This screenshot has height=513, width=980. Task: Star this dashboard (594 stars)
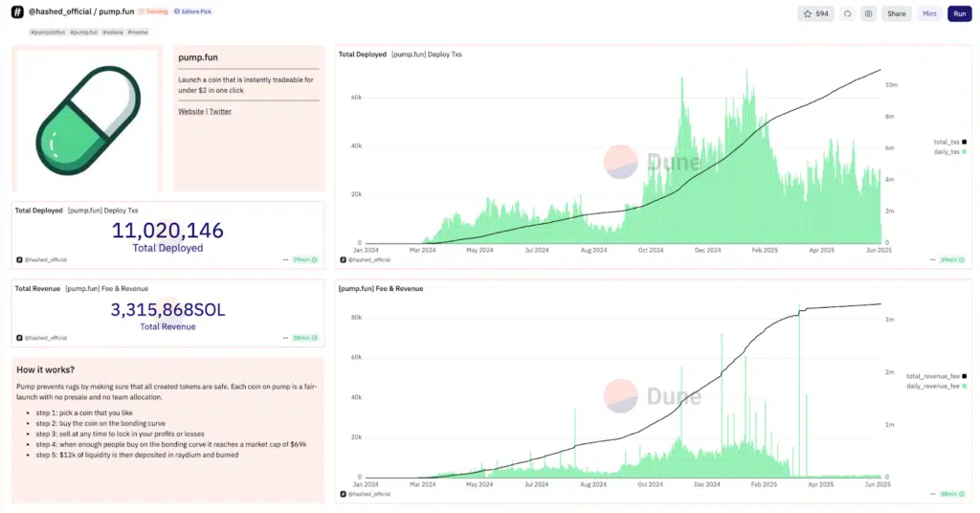coord(815,13)
